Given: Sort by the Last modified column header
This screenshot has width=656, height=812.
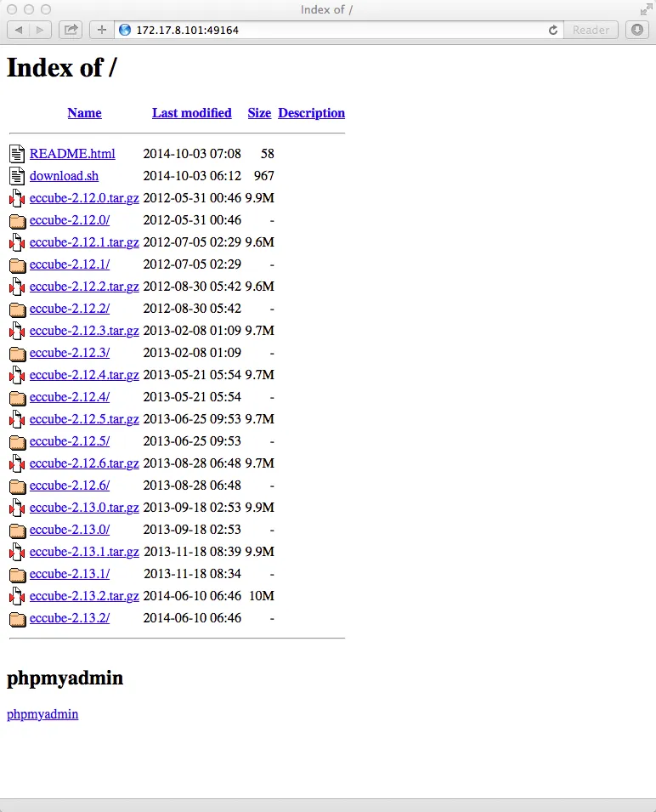Looking at the screenshot, I should [191, 113].
